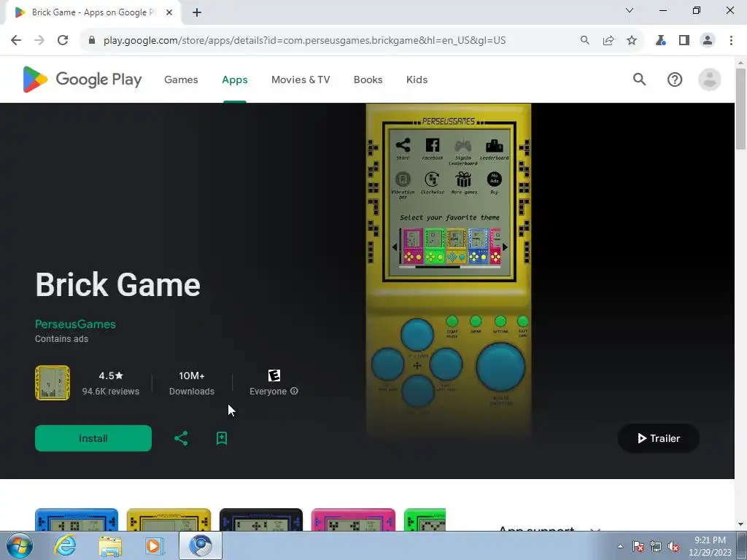The height and width of the screenshot is (560, 747).
Task: Show the Everyone content rating info
Action: [x=295, y=391]
